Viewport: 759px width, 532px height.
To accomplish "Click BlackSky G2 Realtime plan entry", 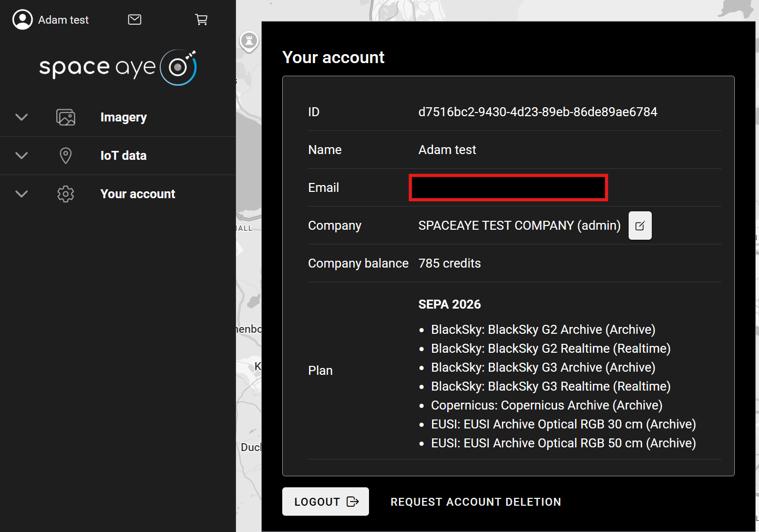I will [551, 349].
